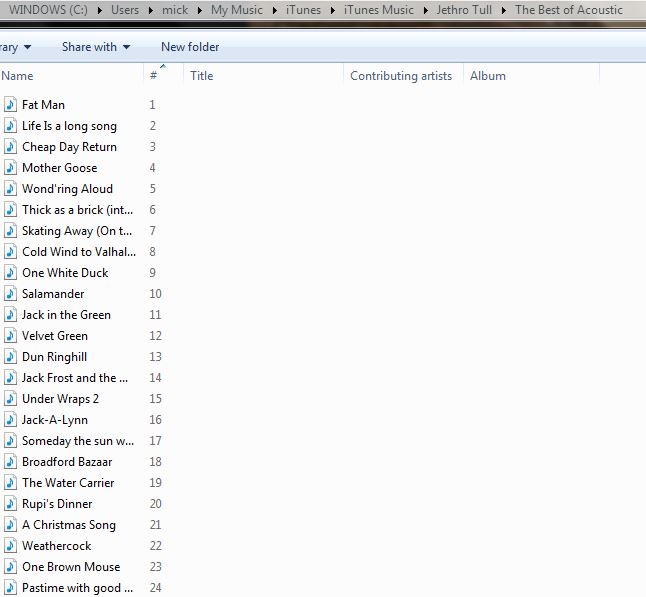Create a New folder from the toolbar
Viewport: 646px width, 597px height.
point(190,47)
